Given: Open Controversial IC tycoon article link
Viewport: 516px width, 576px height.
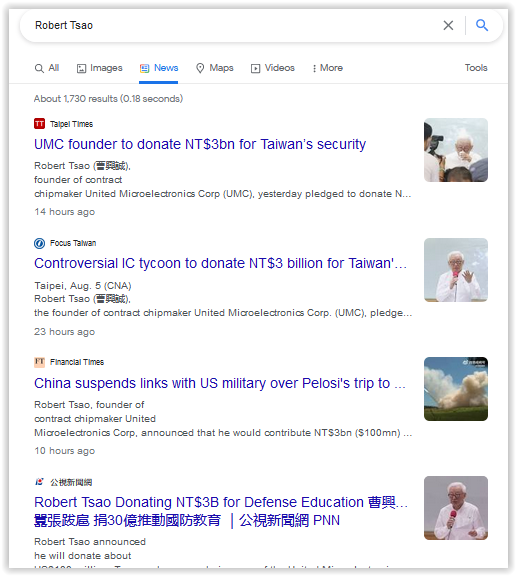Looking at the screenshot, I should [x=220, y=263].
